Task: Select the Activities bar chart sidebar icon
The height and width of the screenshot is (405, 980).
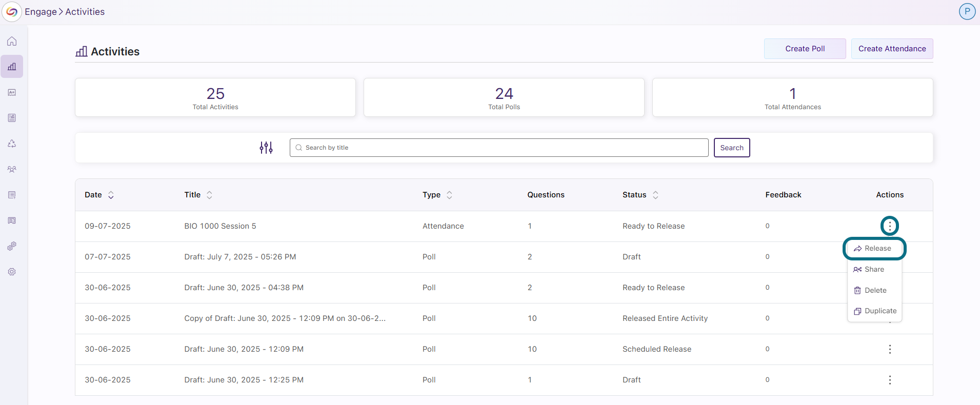Action: coord(12,67)
